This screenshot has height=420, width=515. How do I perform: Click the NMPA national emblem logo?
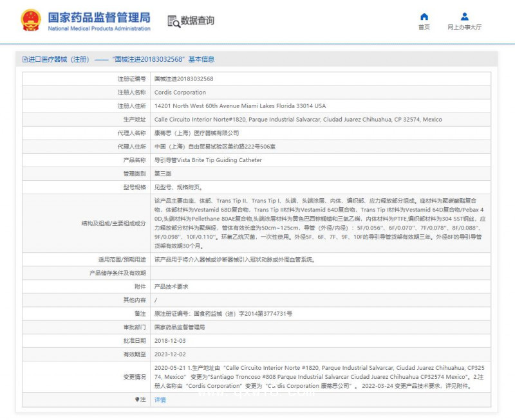[31, 21]
